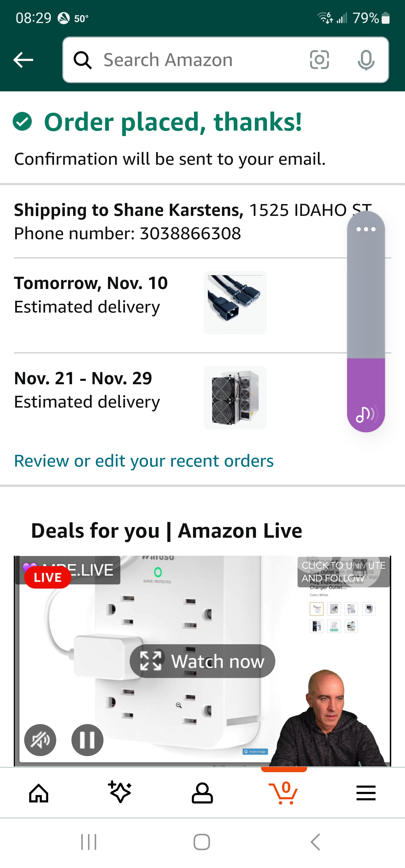Expand volume panel three-dot options
Viewport: 405px width, 868px height.
point(366,229)
